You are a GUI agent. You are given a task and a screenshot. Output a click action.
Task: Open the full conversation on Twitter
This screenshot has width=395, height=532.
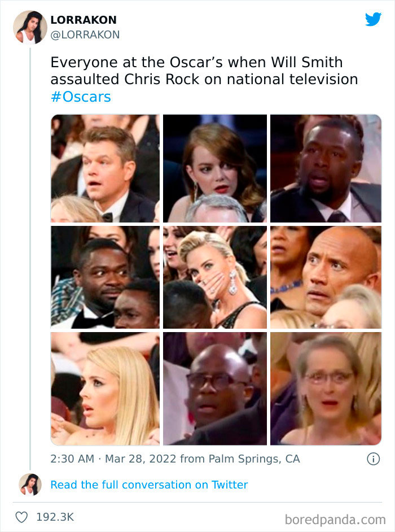[x=149, y=485]
